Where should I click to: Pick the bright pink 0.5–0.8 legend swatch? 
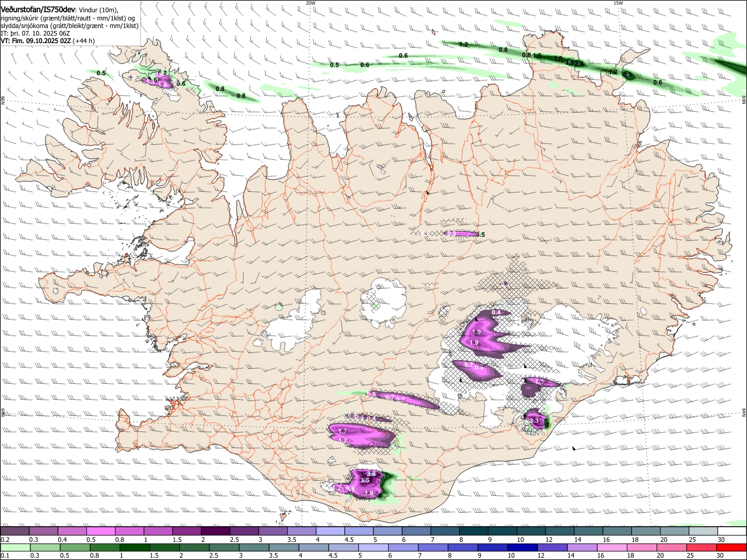point(102,531)
